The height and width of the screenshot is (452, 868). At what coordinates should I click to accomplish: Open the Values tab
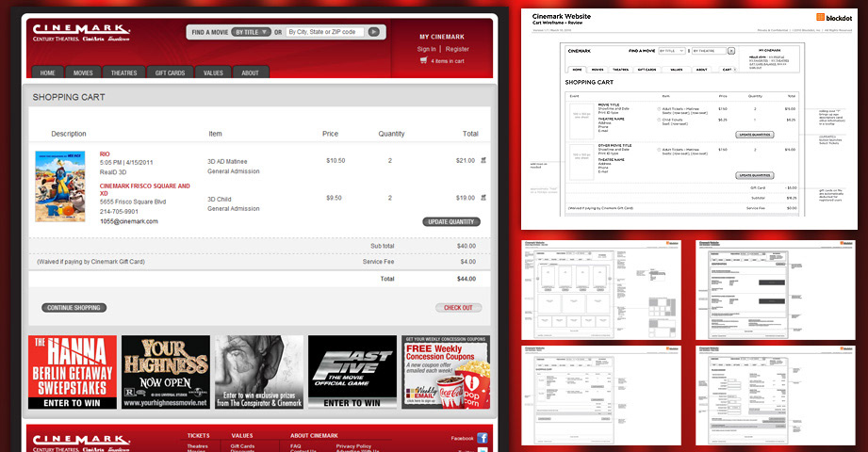[213, 73]
